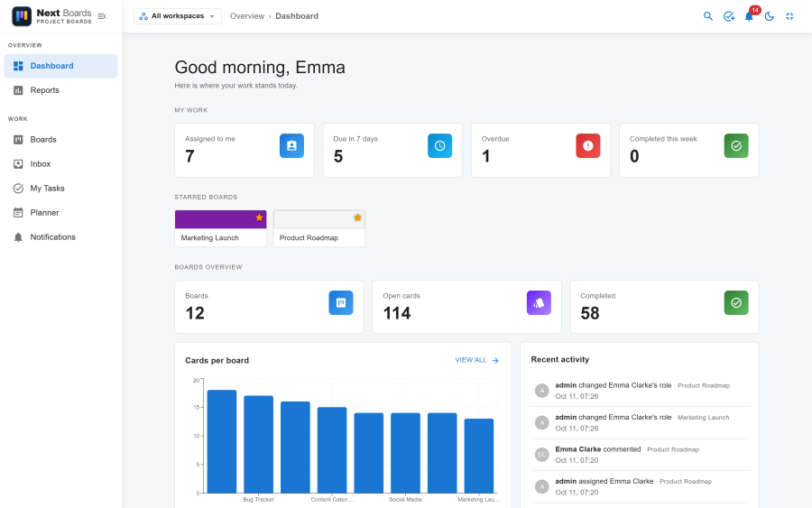Viewport: 812px width, 508px height.
Task: Click the add task checkmark icon
Action: coord(729,16)
